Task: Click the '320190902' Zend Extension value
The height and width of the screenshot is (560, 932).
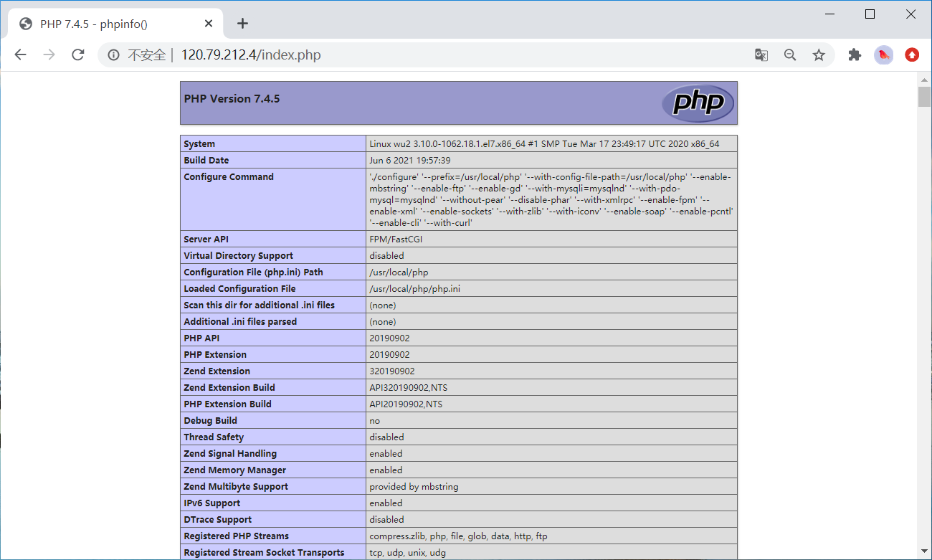Action: [x=392, y=371]
